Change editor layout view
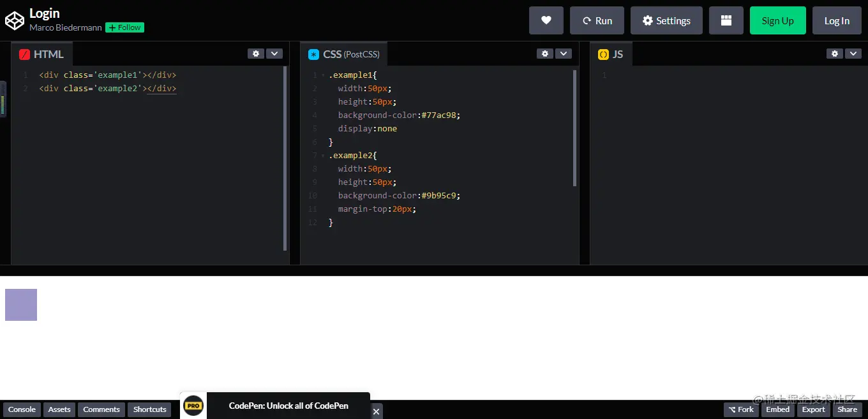The height and width of the screenshot is (419, 868). [726, 20]
